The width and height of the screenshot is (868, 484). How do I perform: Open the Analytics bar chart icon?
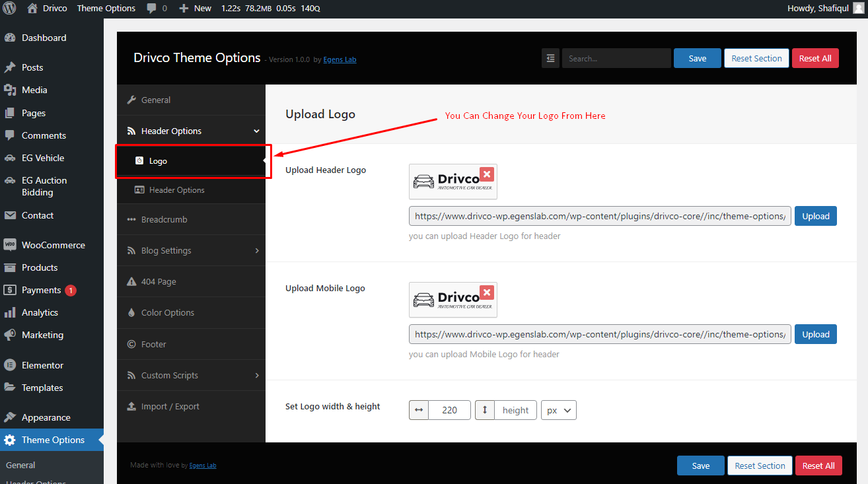[10, 312]
